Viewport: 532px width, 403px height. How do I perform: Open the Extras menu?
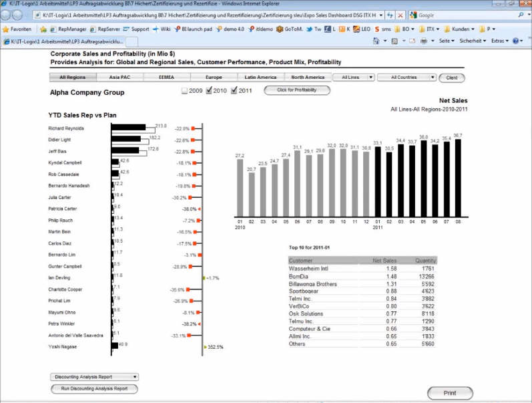click(x=500, y=41)
